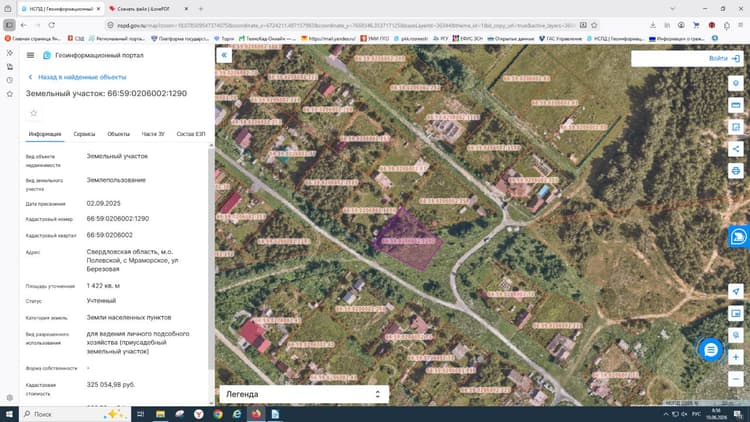Open the Windows Start menu
The height and width of the screenshot is (422, 750).
9,414
